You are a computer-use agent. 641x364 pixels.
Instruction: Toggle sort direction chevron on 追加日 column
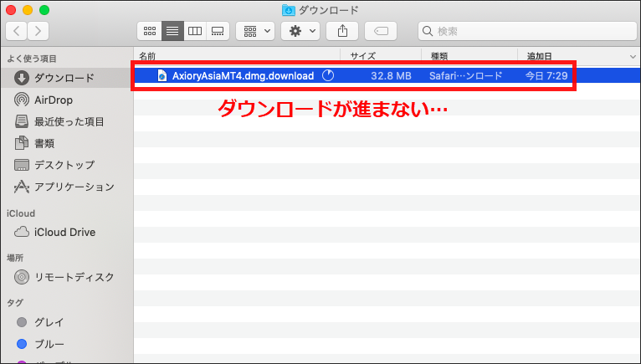tap(633, 56)
